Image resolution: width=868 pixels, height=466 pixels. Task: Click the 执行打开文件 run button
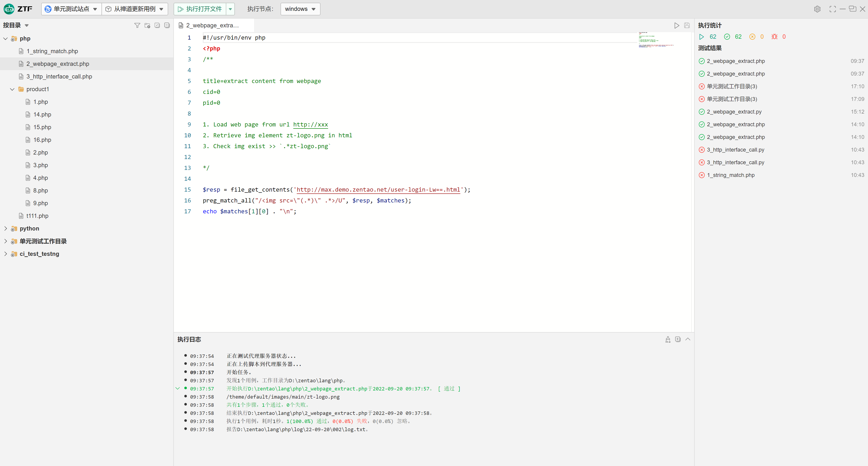point(200,9)
